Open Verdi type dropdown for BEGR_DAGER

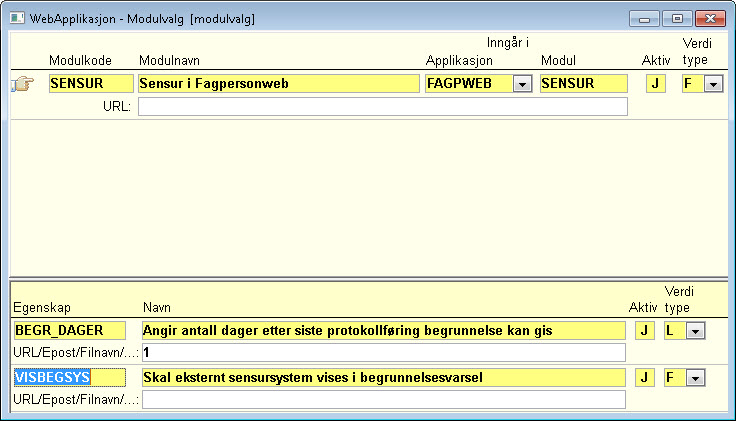696,331
